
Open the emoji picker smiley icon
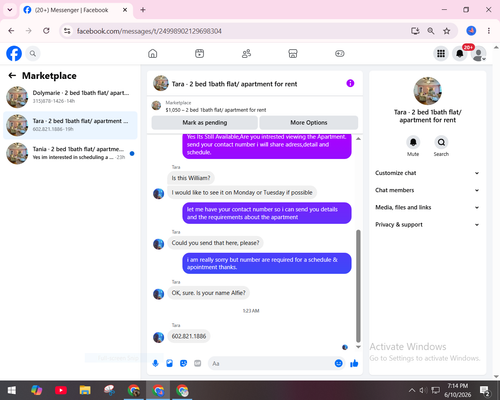[x=338, y=363]
